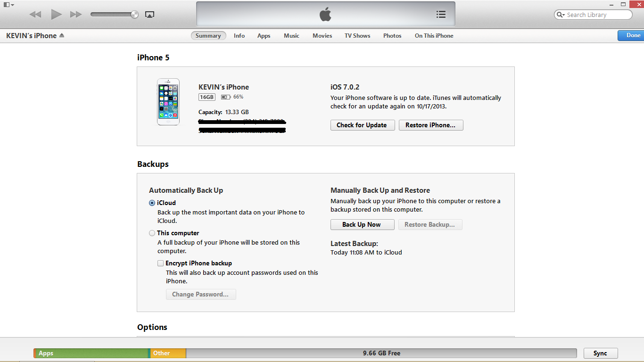Click the Capacity: 13.33 GB text
The height and width of the screenshot is (362, 644).
click(223, 112)
